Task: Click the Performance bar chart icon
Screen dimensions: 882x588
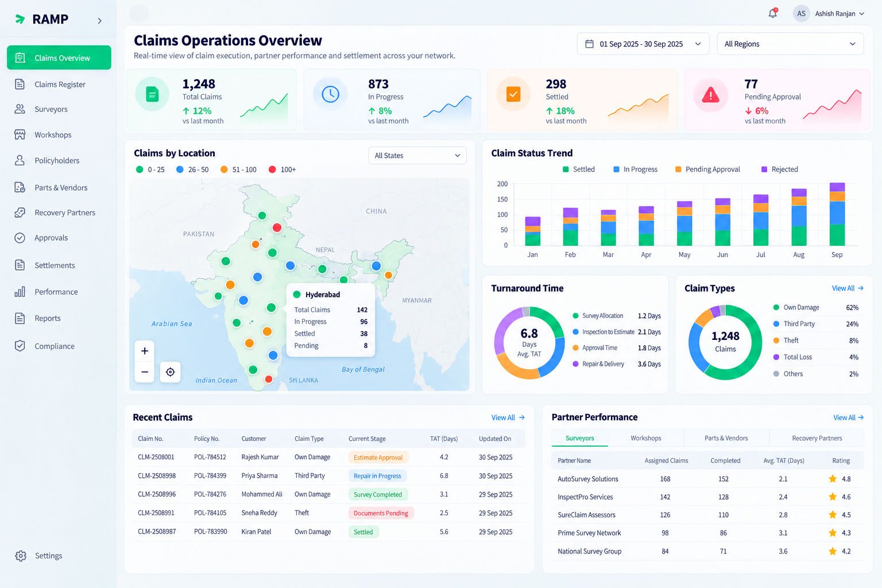Action: pos(20,292)
